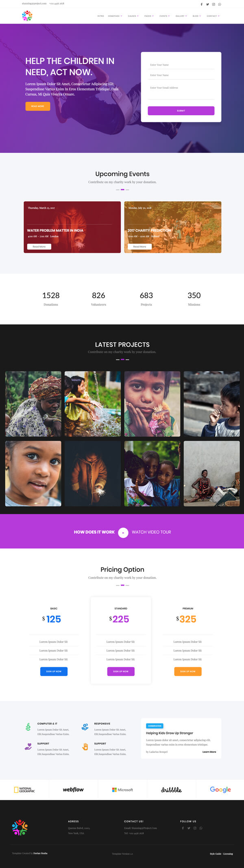Image resolution: width=244 pixels, height=868 pixels.
Task: Open the Twitter icon in top bar
Action: 207,4
